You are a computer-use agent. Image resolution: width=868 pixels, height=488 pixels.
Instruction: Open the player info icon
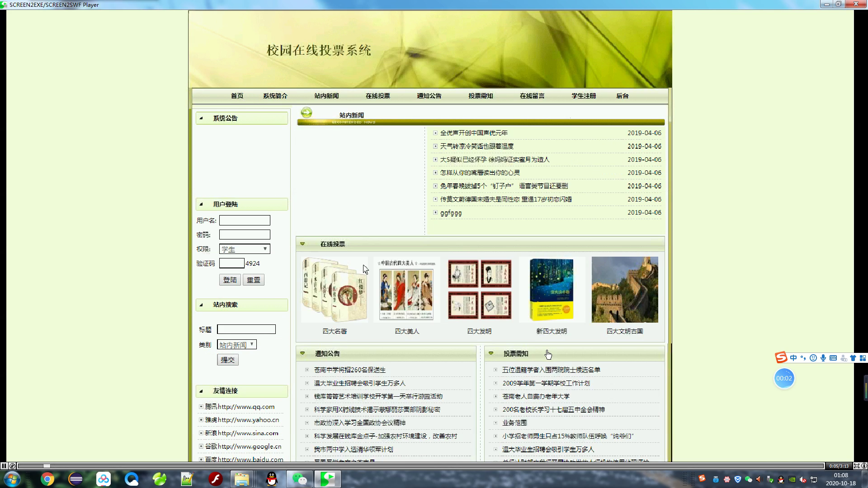click(x=864, y=466)
